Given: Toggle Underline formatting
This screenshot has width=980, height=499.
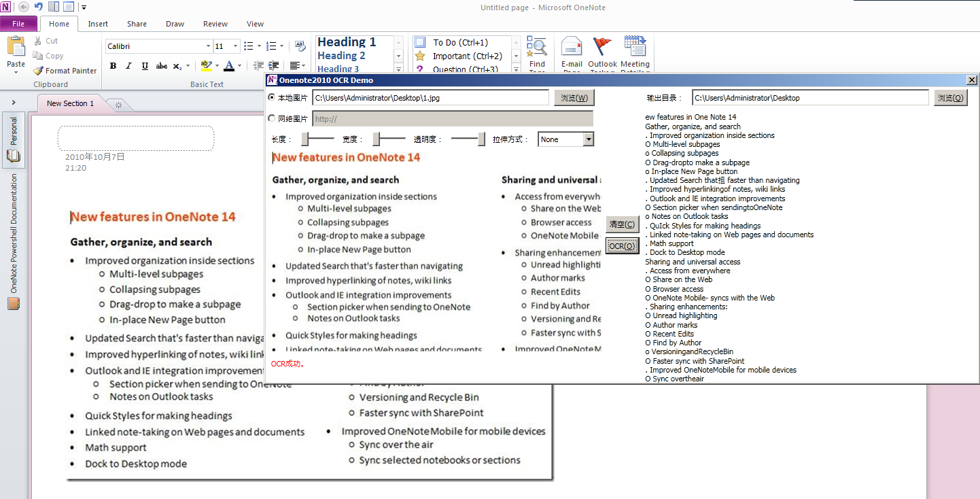Looking at the screenshot, I should pos(145,66).
